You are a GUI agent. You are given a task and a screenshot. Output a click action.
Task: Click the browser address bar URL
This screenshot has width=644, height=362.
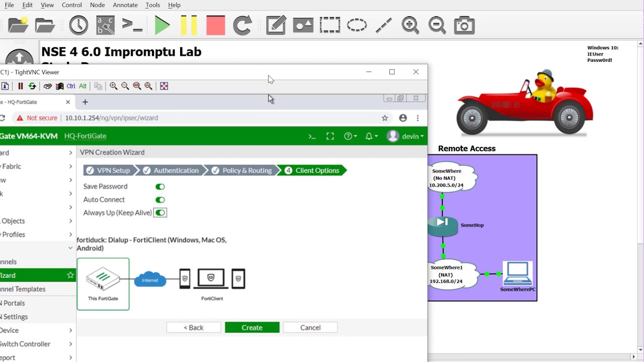(x=111, y=118)
